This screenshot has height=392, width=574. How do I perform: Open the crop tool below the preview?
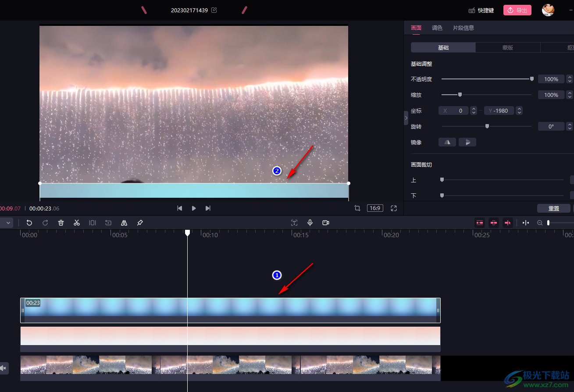357,208
